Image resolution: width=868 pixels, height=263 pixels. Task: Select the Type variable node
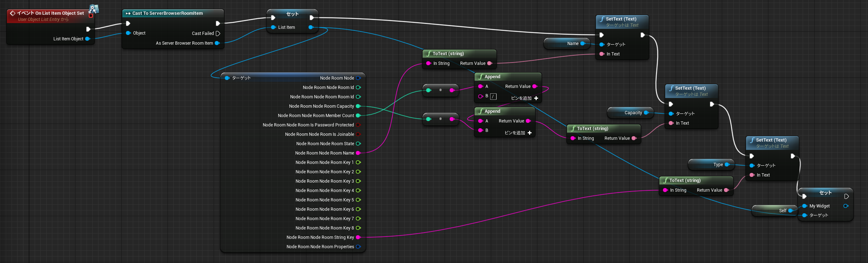(x=711, y=165)
